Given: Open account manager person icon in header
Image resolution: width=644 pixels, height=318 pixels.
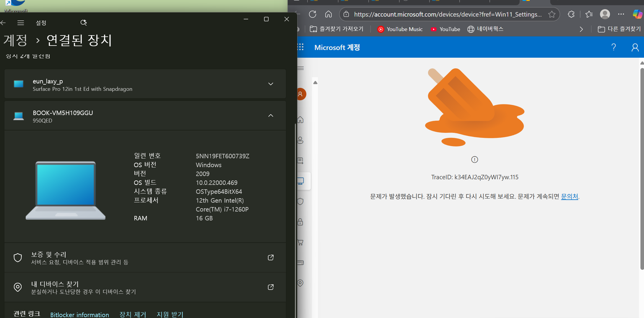Looking at the screenshot, I should coord(635,47).
